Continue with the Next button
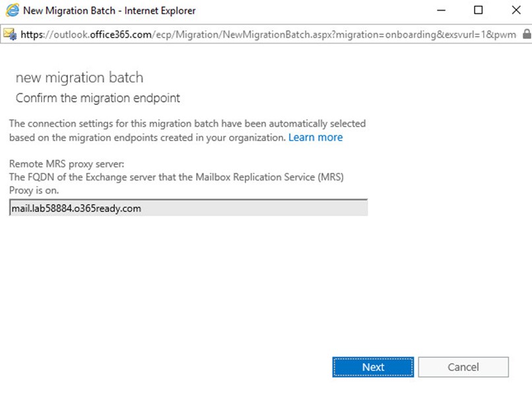Image resolution: width=532 pixels, height=398 pixels. [x=373, y=367]
